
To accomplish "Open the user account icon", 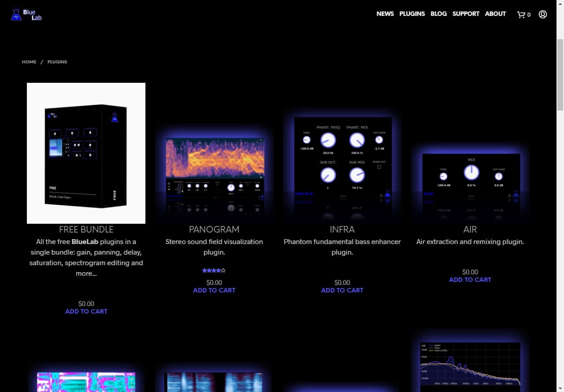I will 543,14.
